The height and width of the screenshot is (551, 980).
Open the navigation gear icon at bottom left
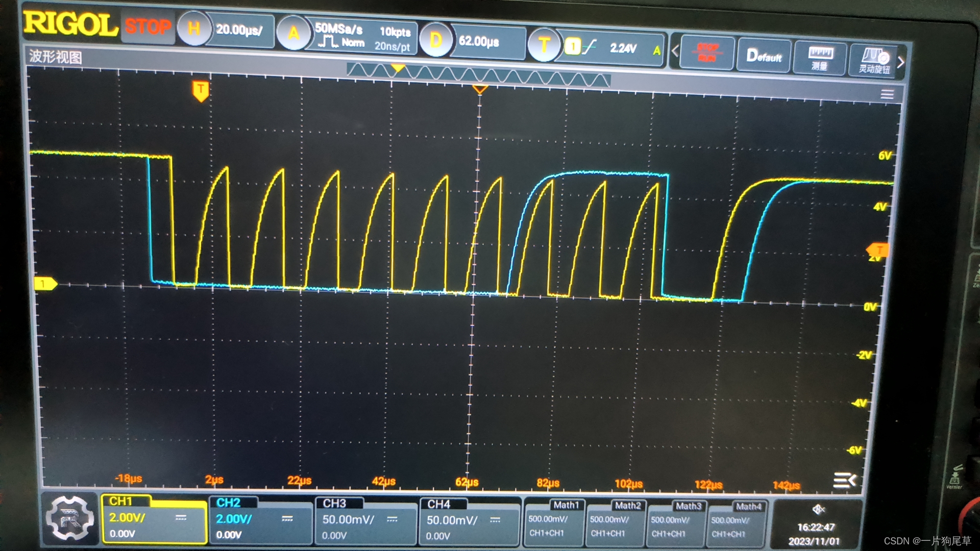tap(69, 518)
